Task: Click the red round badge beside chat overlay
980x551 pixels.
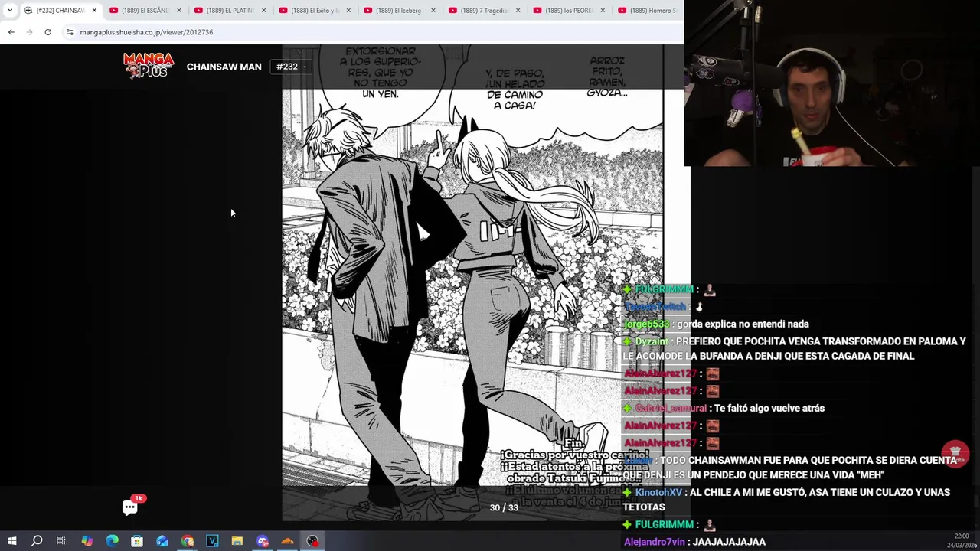Action: click(x=955, y=453)
